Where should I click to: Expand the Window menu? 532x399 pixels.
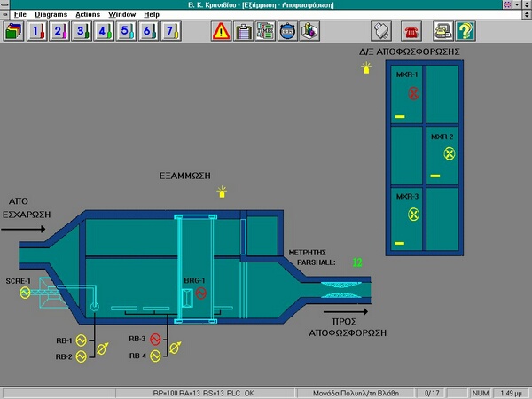point(122,15)
